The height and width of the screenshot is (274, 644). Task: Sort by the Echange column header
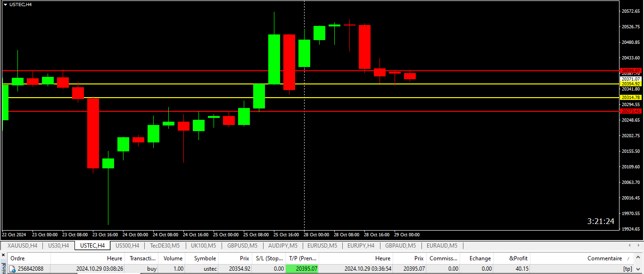click(477, 258)
